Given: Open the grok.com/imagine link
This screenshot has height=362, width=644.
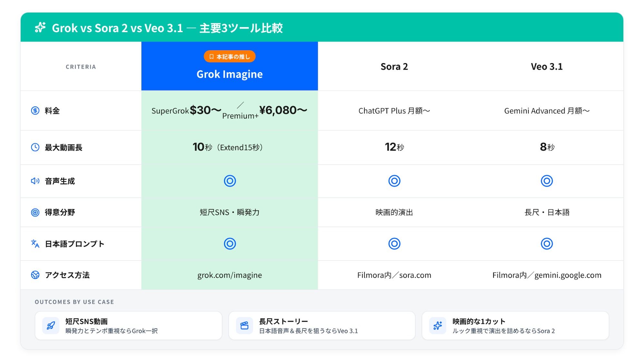Looking at the screenshot, I should coord(230,275).
